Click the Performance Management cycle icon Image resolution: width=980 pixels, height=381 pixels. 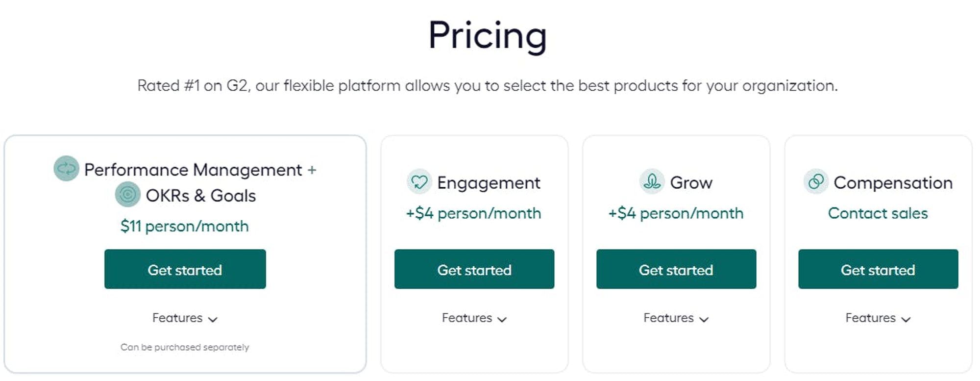(x=66, y=169)
